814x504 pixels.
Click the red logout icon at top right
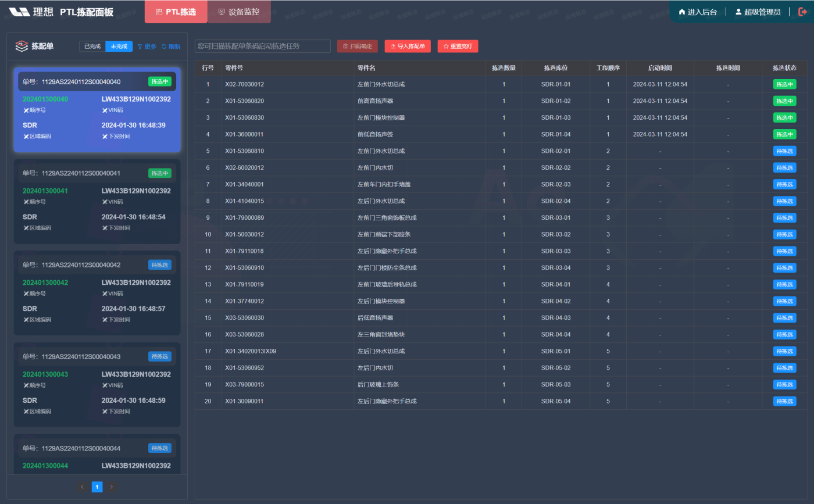point(803,12)
